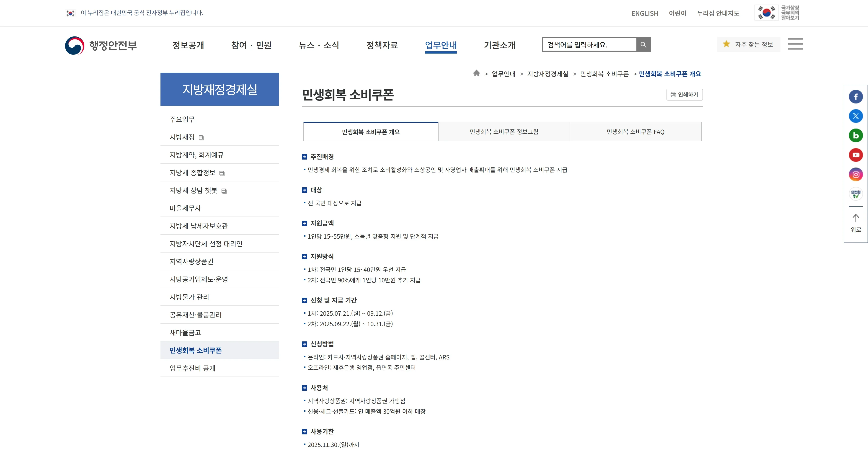The width and height of the screenshot is (868, 449).
Task: Switch to 민생회복 소비쿠폰 정보그림 tab
Action: [x=504, y=132]
